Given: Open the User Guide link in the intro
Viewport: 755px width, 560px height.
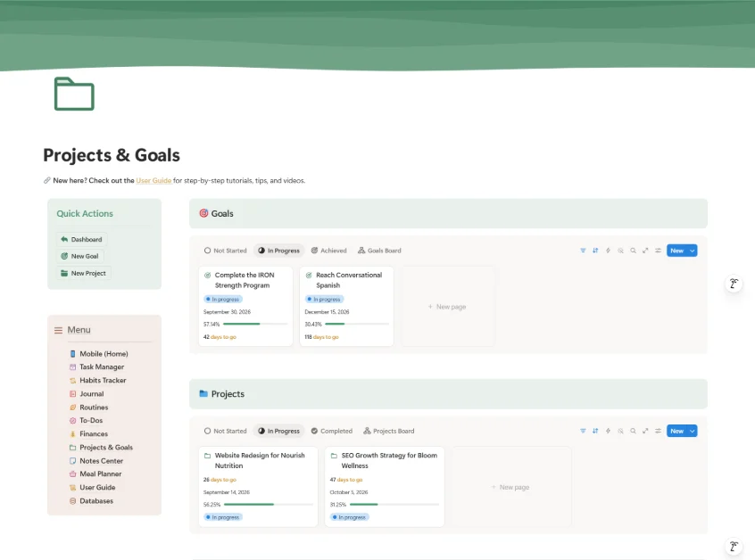Looking at the screenshot, I should coord(153,180).
